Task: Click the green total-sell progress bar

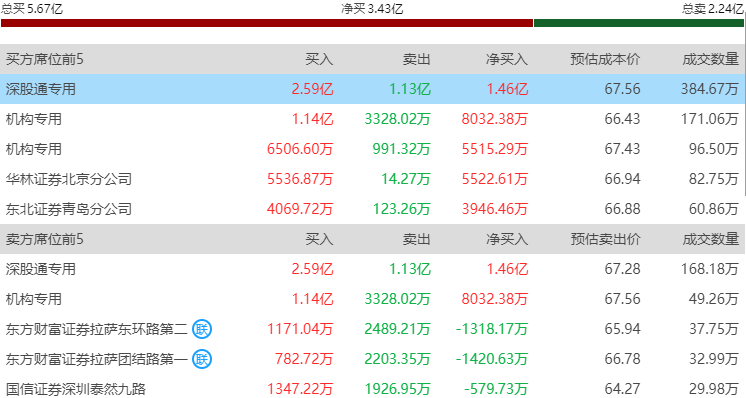Action: coord(638,23)
